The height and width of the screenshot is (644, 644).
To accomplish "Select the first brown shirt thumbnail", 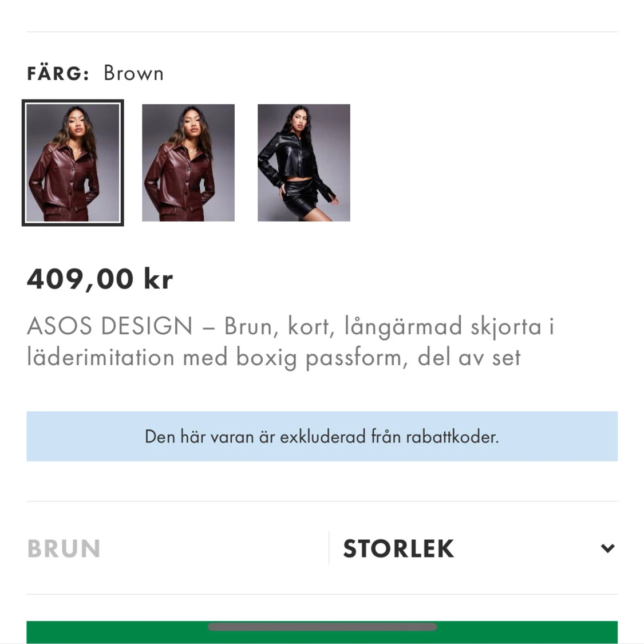I will 73,163.
